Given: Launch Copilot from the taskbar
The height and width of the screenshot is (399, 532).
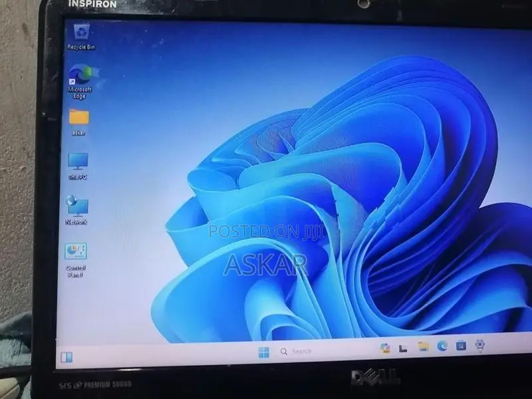Looking at the screenshot, I should [x=385, y=348].
